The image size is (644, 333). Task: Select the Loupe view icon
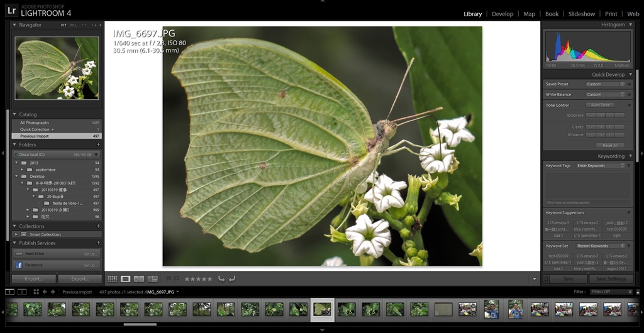tap(125, 278)
